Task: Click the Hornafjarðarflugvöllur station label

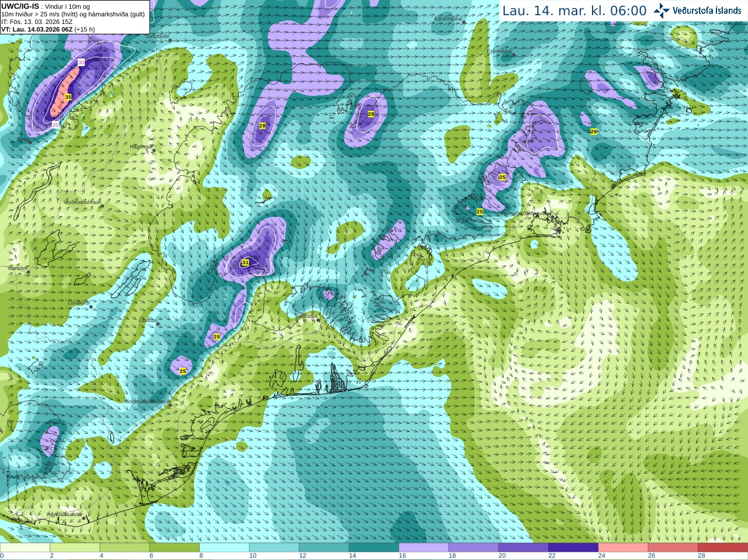Action: [x=527, y=213]
